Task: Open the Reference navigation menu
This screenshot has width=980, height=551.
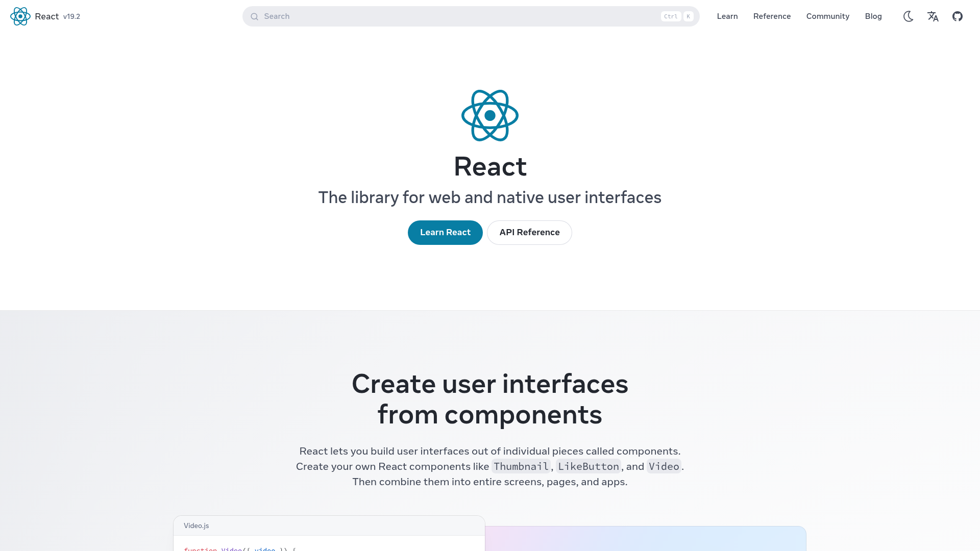Action: [x=772, y=16]
